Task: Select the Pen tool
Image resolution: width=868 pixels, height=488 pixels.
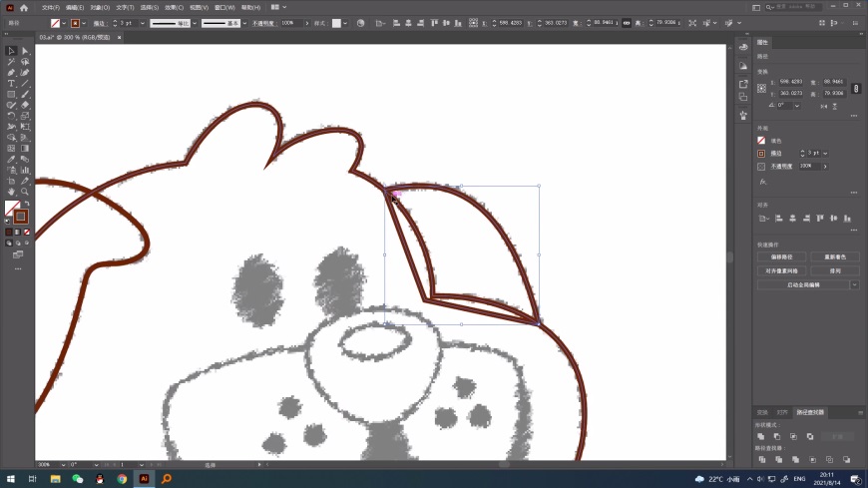Action: 11,72
